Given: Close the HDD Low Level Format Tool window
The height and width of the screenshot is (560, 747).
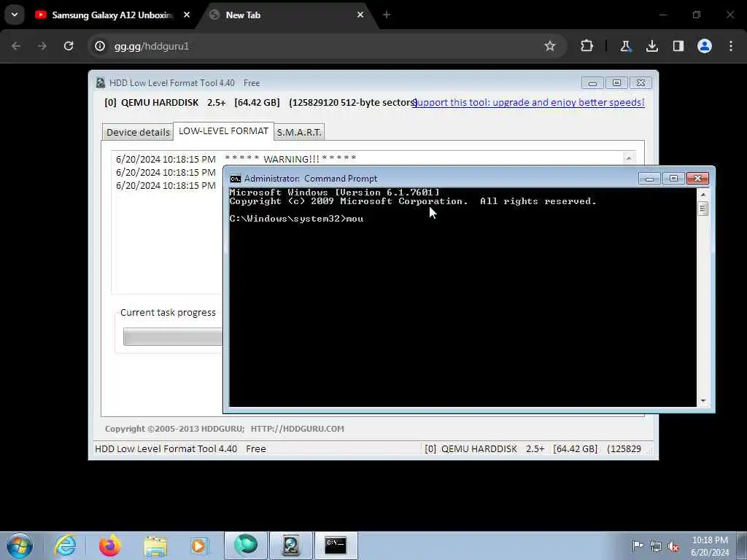Looking at the screenshot, I should (x=640, y=83).
